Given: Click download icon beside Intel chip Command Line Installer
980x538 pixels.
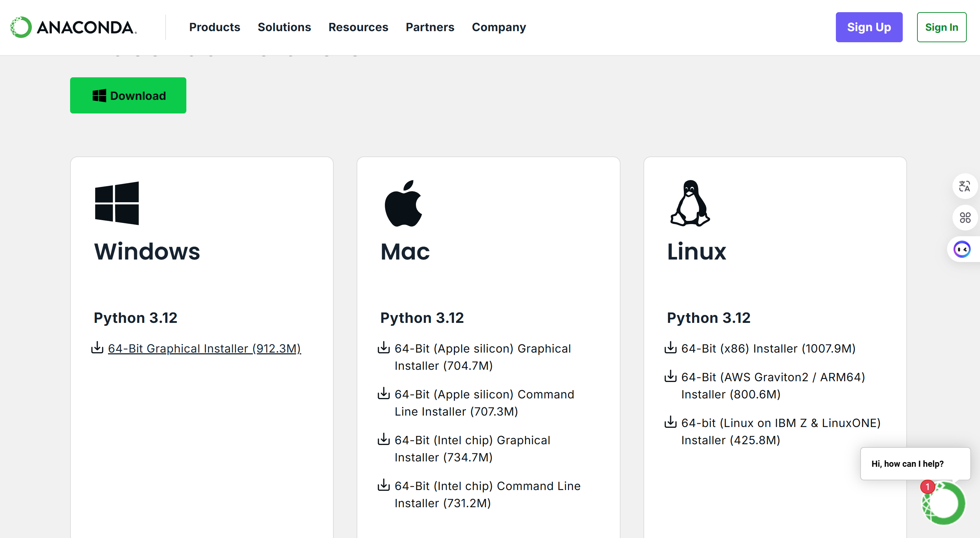Looking at the screenshot, I should [383, 485].
